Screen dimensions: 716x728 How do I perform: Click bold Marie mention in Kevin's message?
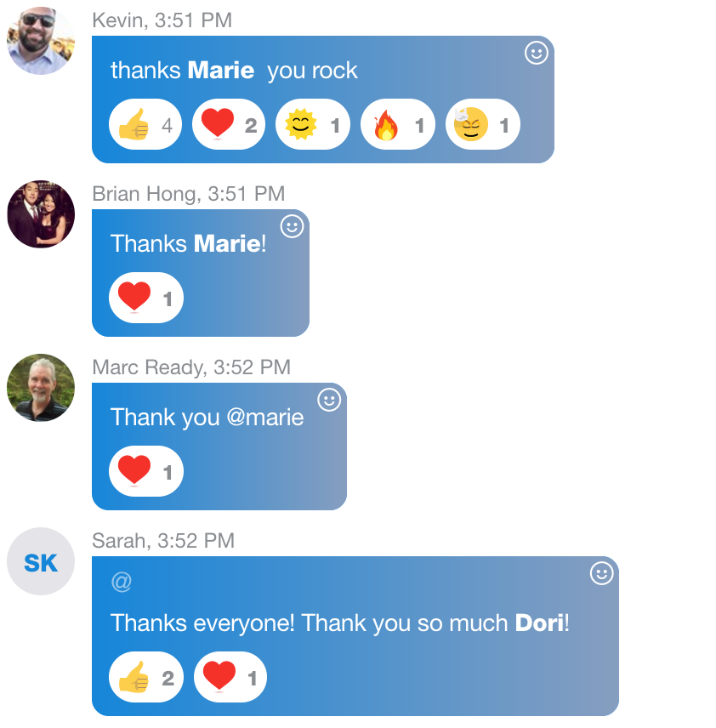tap(221, 71)
